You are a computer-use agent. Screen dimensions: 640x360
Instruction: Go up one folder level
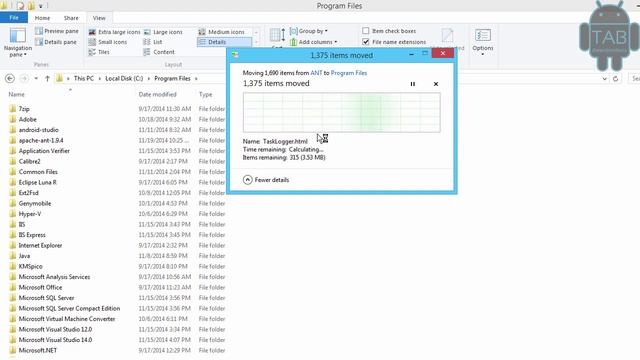coord(47,78)
